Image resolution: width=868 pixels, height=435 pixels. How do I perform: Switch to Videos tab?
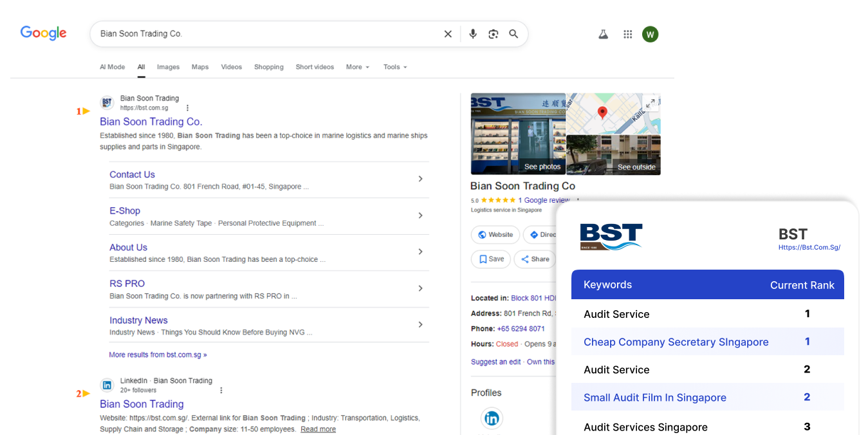232,67
